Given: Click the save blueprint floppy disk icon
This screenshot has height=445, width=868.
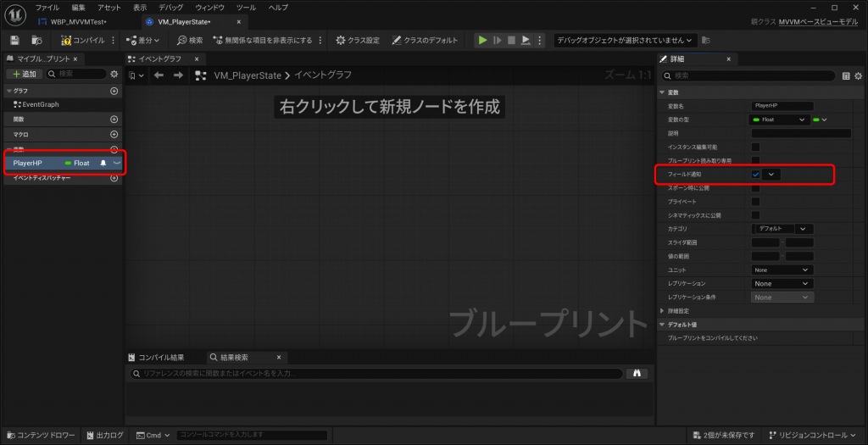Looking at the screenshot, I should click(14, 40).
